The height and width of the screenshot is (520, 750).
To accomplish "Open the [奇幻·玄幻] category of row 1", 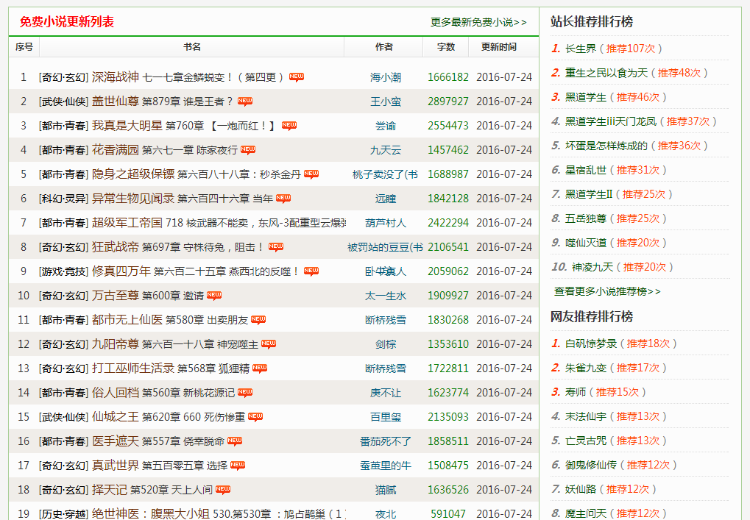I will pos(64,77).
